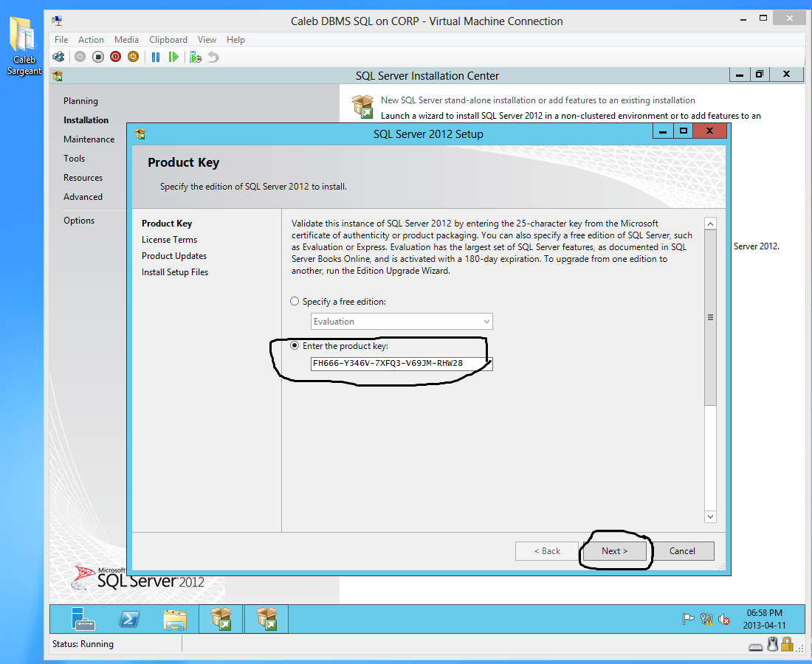Viewport: 812px width, 664px height.
Task: Click the Next button in SQL Setup
Action: click(x=615, y=551)
